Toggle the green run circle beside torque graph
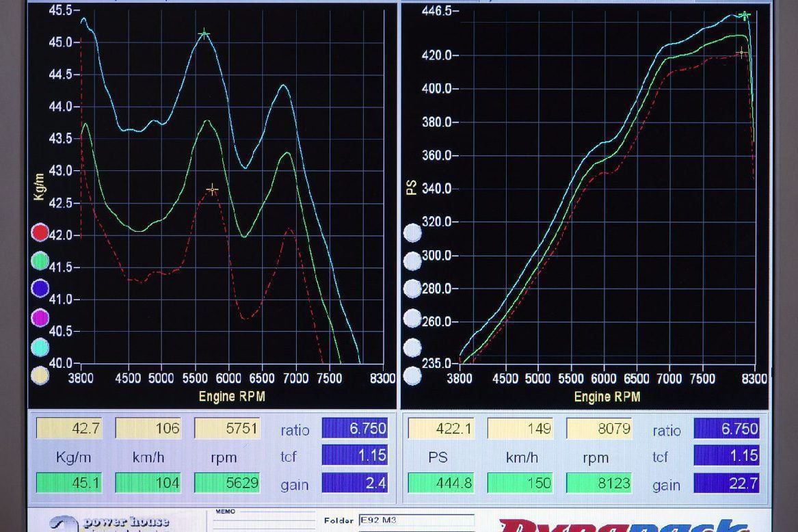The height and width of the screenshot is (532, 798). tap(40, 261)
